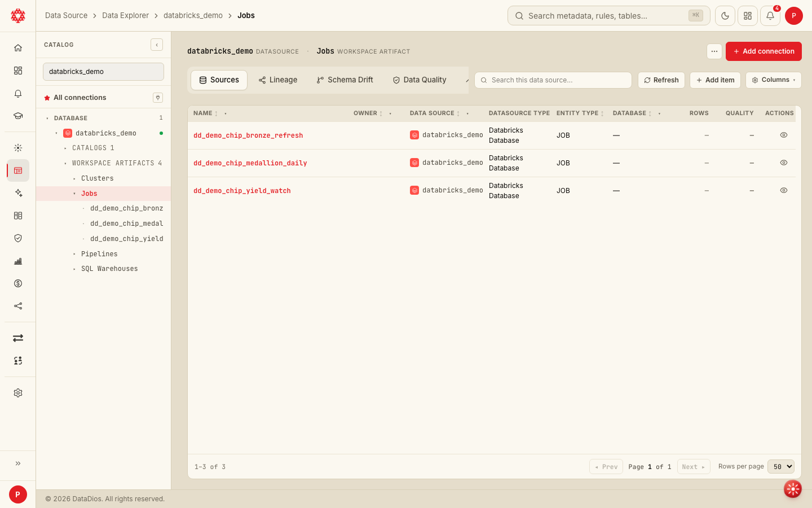Image resolution: width=812 pixels, height=508 pixels.
Task: Open user avatar P at bottom left
Action: tap(18, 494)
